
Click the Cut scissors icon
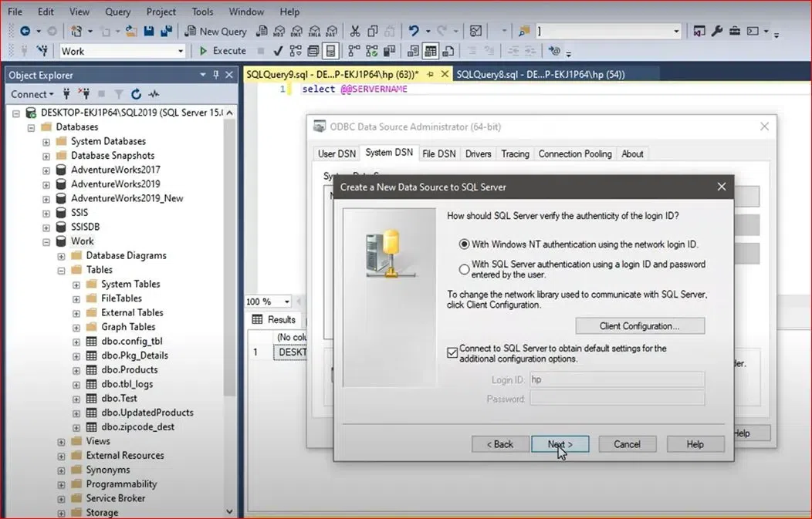coord(355,32)
